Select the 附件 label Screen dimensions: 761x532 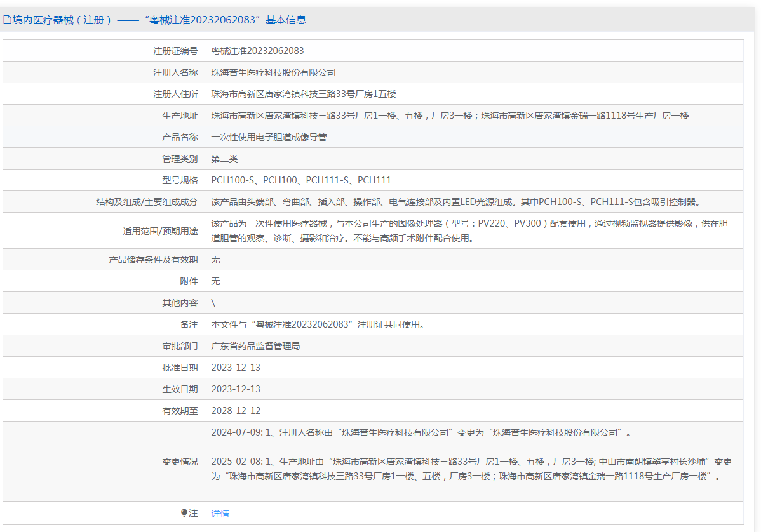coord(189,281)
